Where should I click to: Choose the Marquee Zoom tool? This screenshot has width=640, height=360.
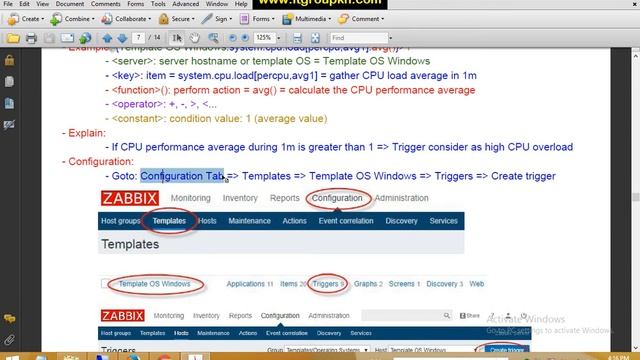213,38
